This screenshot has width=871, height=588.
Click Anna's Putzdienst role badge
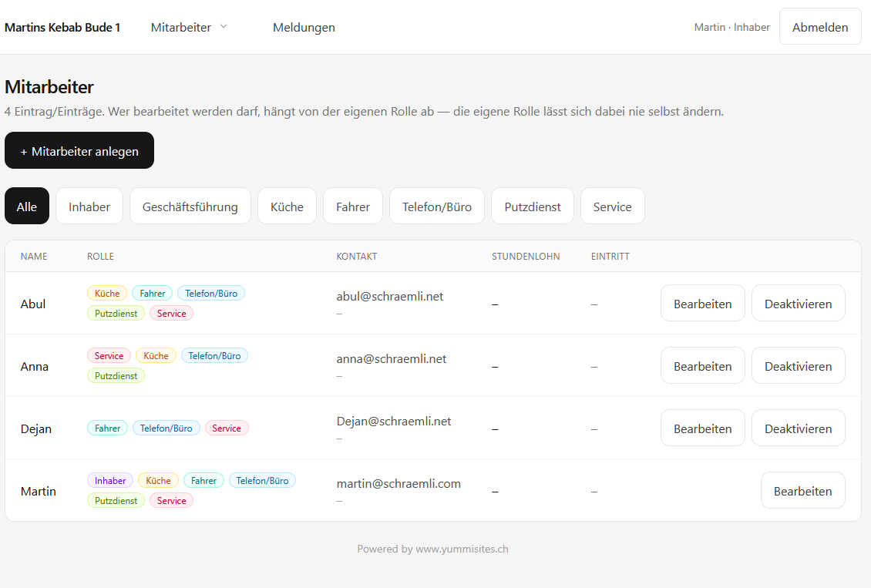[116, 375]
